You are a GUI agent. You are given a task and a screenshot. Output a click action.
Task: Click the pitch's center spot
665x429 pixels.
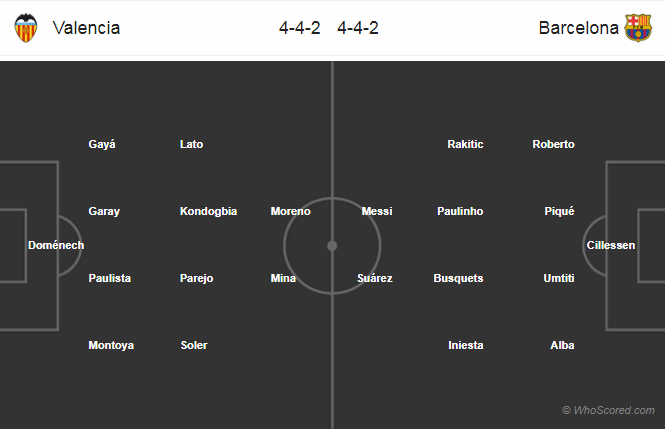[332, 245]
